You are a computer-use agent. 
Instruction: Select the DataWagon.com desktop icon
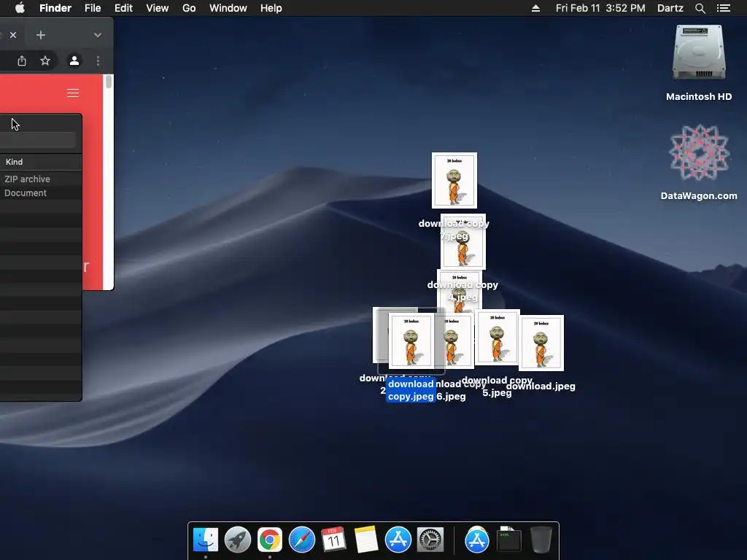[x=699, y=152]
